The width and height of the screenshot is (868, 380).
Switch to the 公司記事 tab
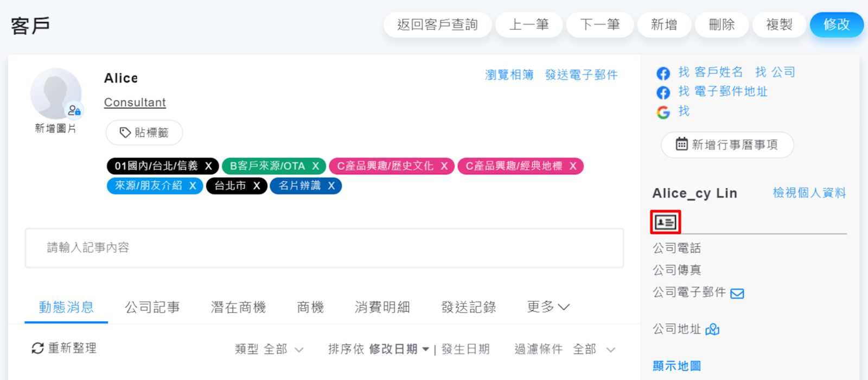coord(152,307)
